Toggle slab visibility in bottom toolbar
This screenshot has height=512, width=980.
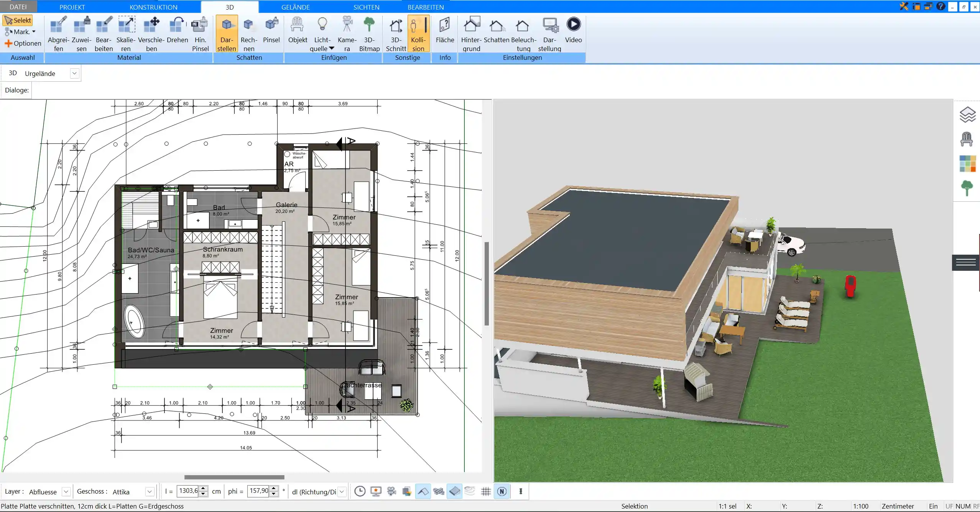(x=454, y=491)
